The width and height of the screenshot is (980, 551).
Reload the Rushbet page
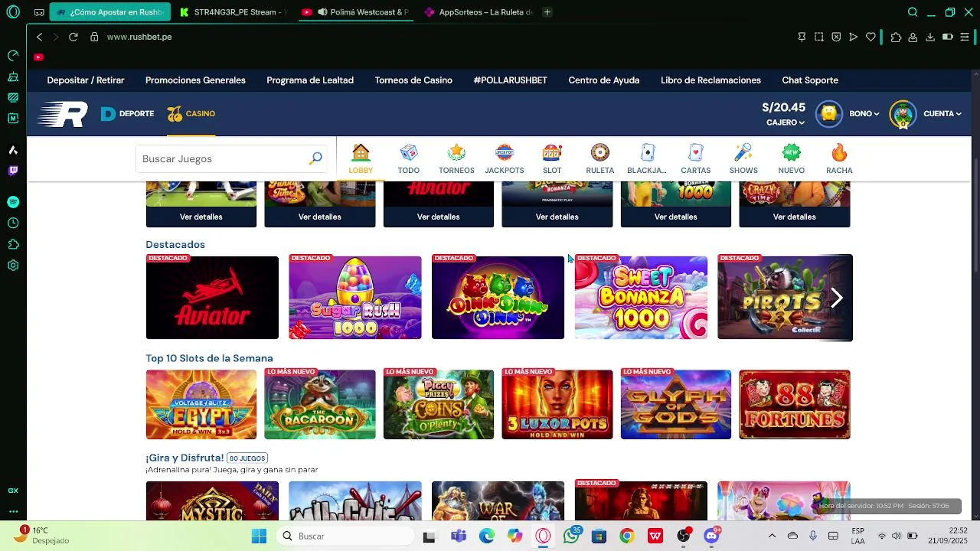(x=73, y=37)
